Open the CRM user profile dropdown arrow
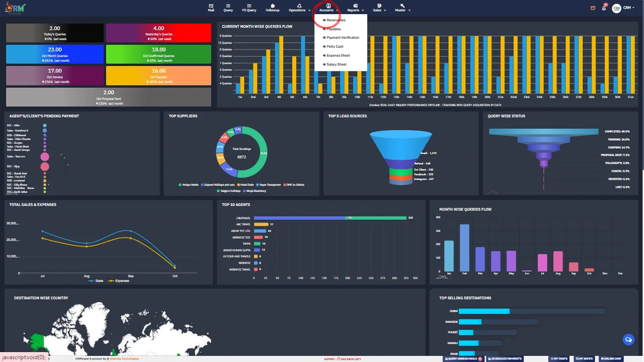 [633, 8]
